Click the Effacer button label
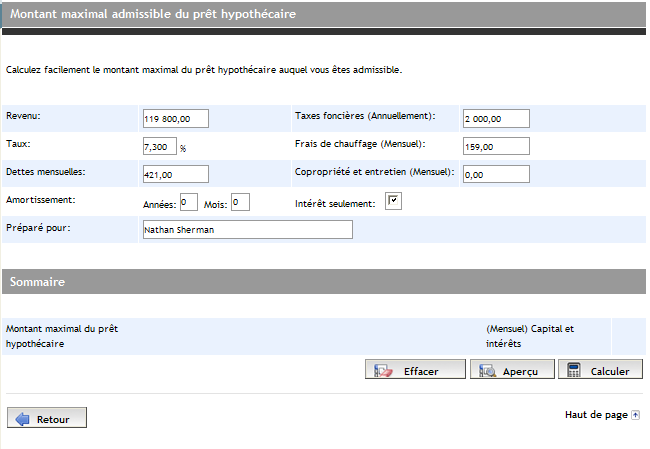 [421, 371]
